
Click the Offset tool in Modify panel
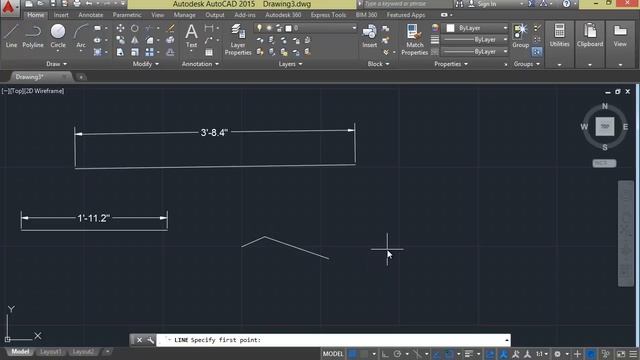[x=171, y=52]
